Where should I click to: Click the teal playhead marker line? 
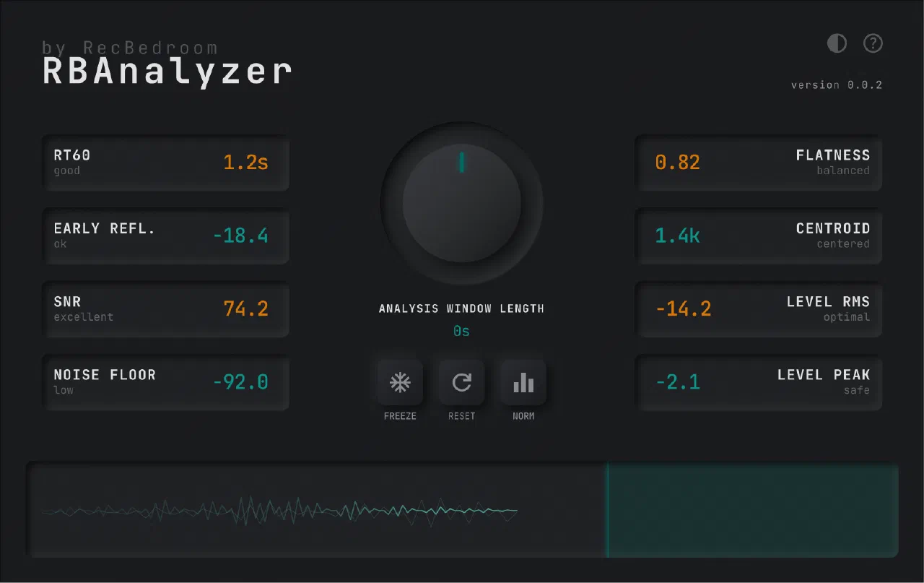[607, 511]
